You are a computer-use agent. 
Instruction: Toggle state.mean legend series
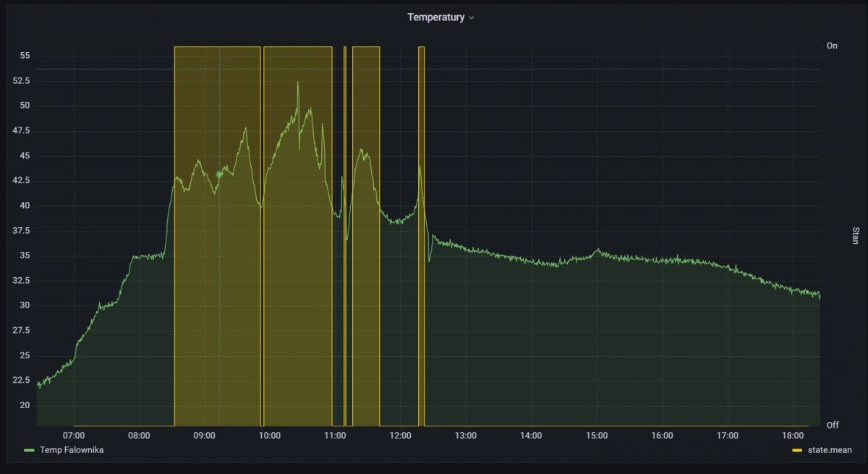point(830,450)
